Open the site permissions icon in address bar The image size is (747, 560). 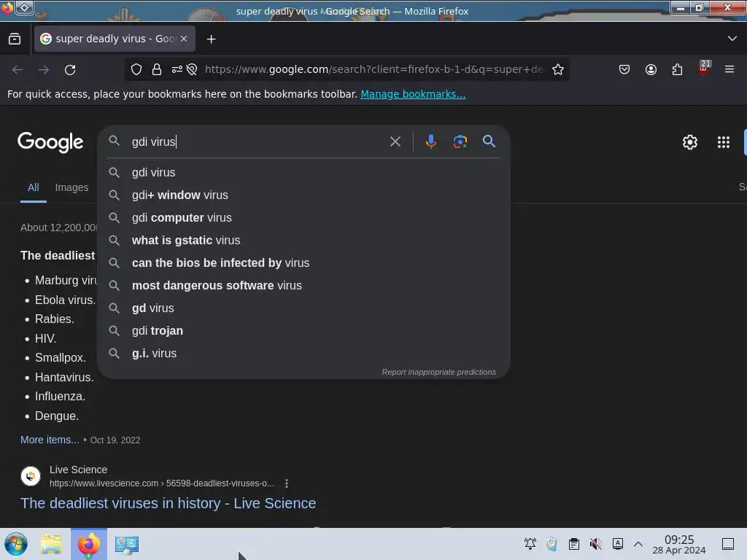[x=177, y=69]
